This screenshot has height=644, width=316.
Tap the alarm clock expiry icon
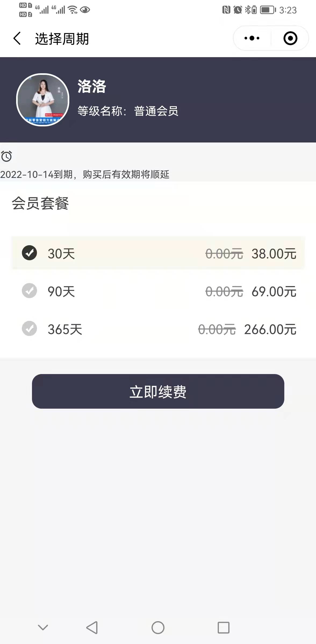point(6,156)
